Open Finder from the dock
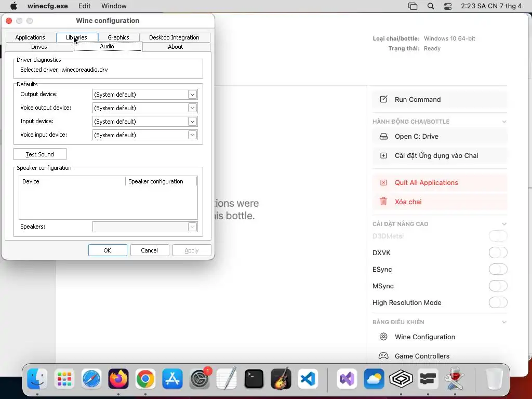Screen dimensions: 532x399 [x=37, y=379]
